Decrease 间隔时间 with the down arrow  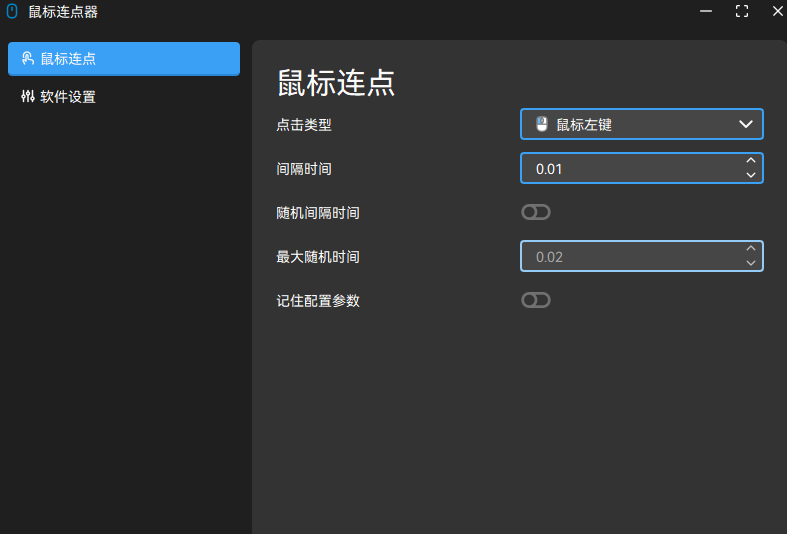751,175
